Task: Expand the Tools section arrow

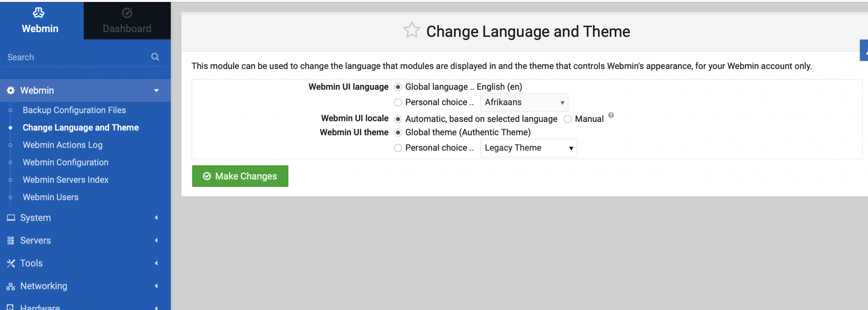Action: pos(156,263)
